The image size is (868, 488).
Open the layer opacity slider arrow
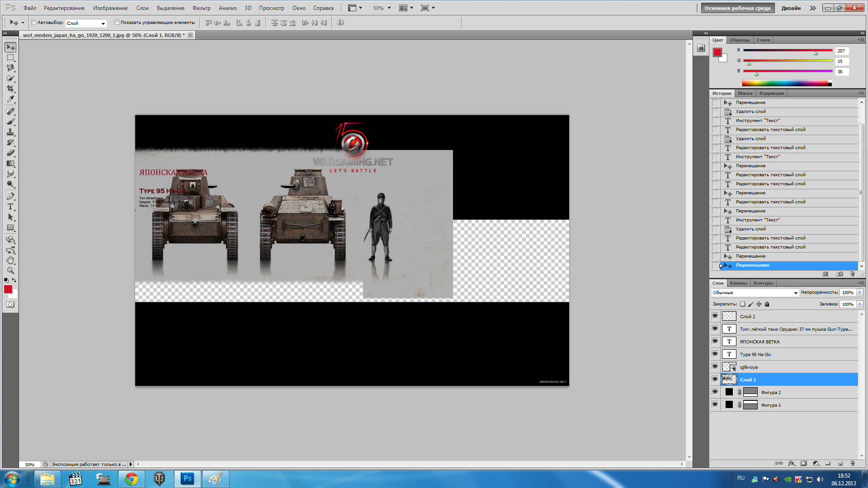pyautogui.click(x=860, y=293)
